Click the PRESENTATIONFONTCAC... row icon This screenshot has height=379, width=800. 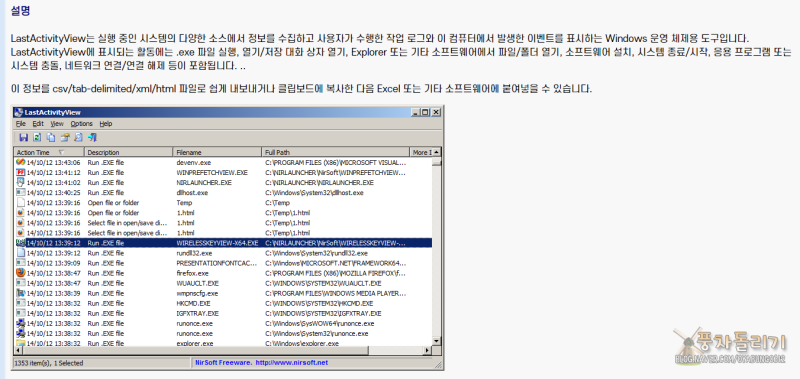(x=20, y=263)
